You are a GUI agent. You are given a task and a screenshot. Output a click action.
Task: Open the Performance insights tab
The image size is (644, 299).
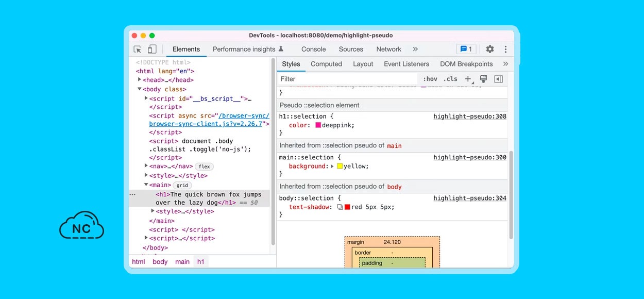(248, 49)
